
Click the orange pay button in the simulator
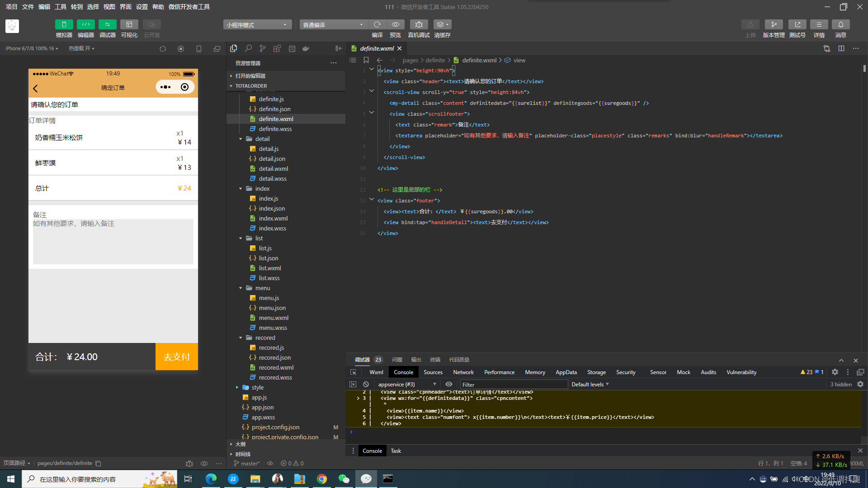click(176, 357)
